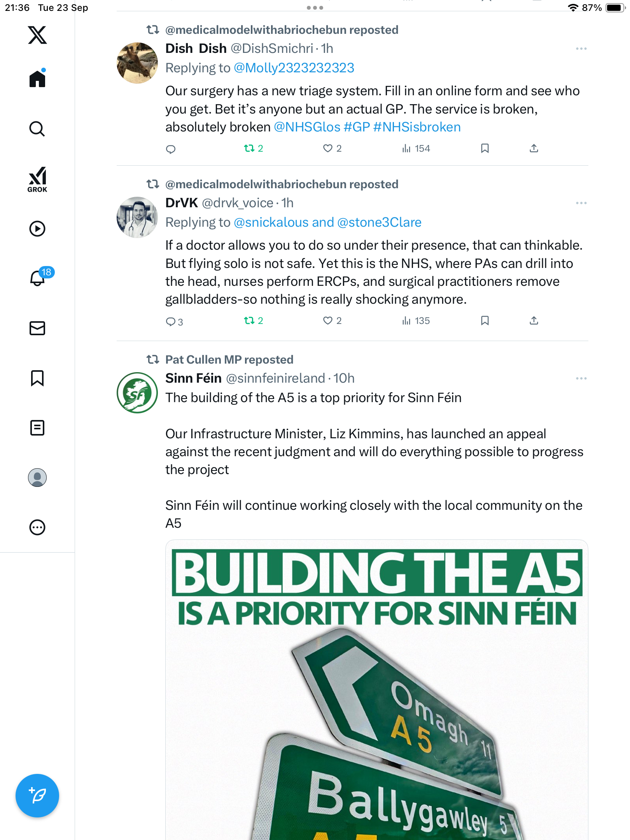Open Bookmarks in the sidebar

point(37,378)
